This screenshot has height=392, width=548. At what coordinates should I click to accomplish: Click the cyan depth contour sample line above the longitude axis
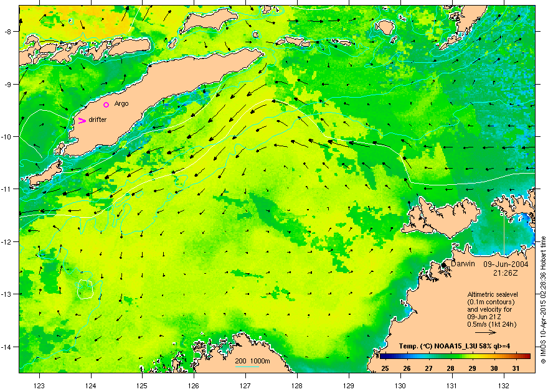point(247,366)
